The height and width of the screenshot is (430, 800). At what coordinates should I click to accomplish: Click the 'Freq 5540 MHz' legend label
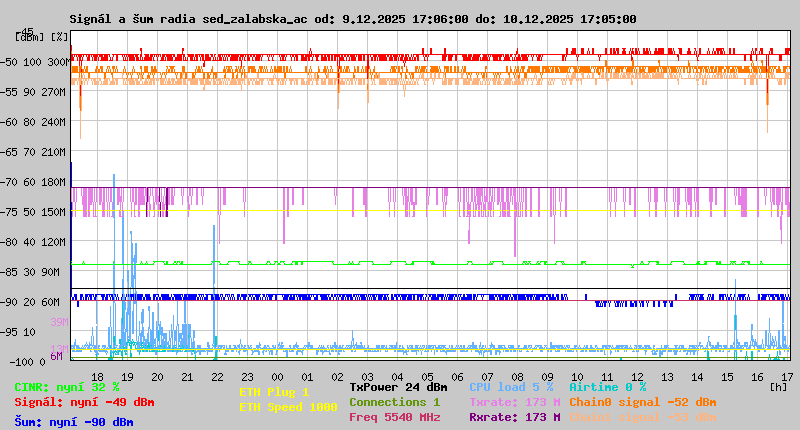(395, 417)
